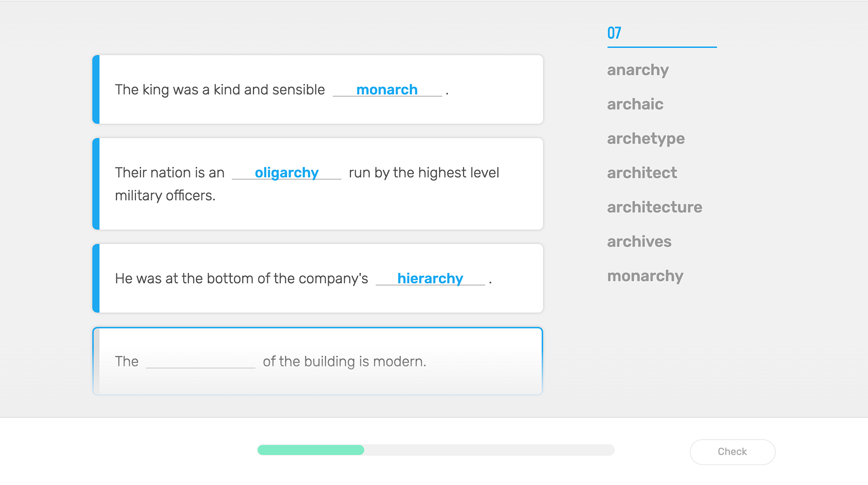The width and height of the screenshot is (868, 485).
Task: Click the filled-in answer 'monarch'
Action: 387,90
